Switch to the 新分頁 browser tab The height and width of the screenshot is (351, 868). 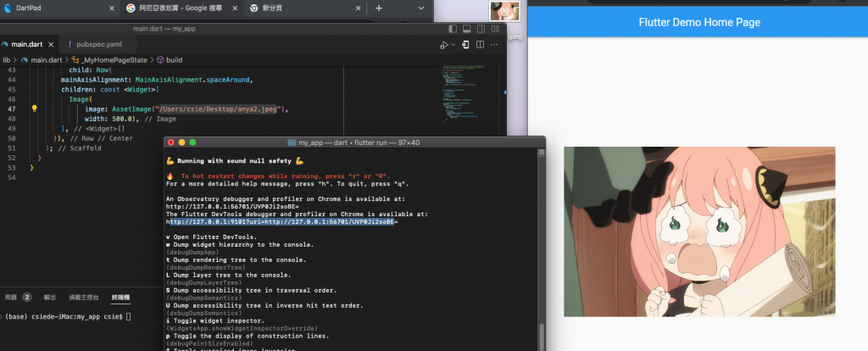click(x=272, y=8)
